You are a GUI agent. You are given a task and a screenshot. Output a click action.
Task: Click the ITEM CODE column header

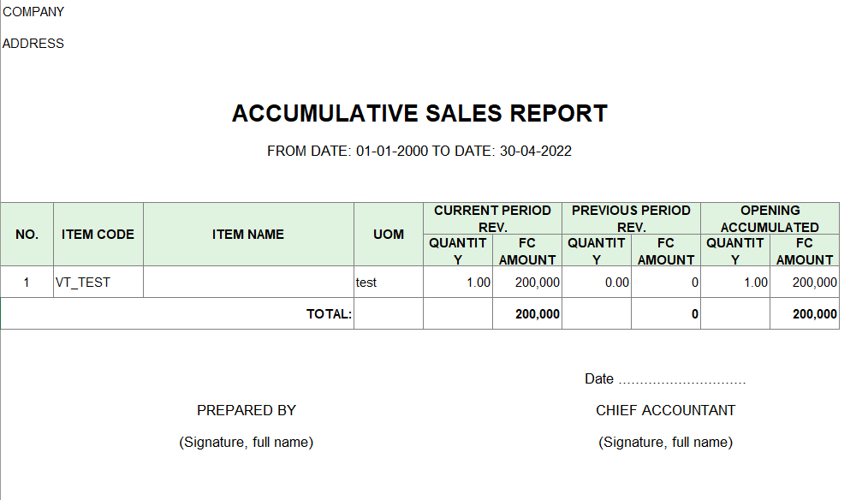(x=98, y=235)
